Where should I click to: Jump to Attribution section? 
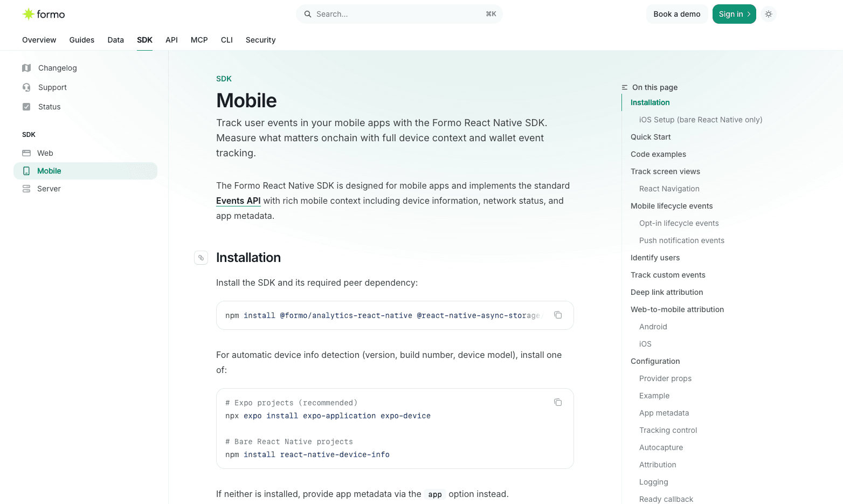[658, 465]
